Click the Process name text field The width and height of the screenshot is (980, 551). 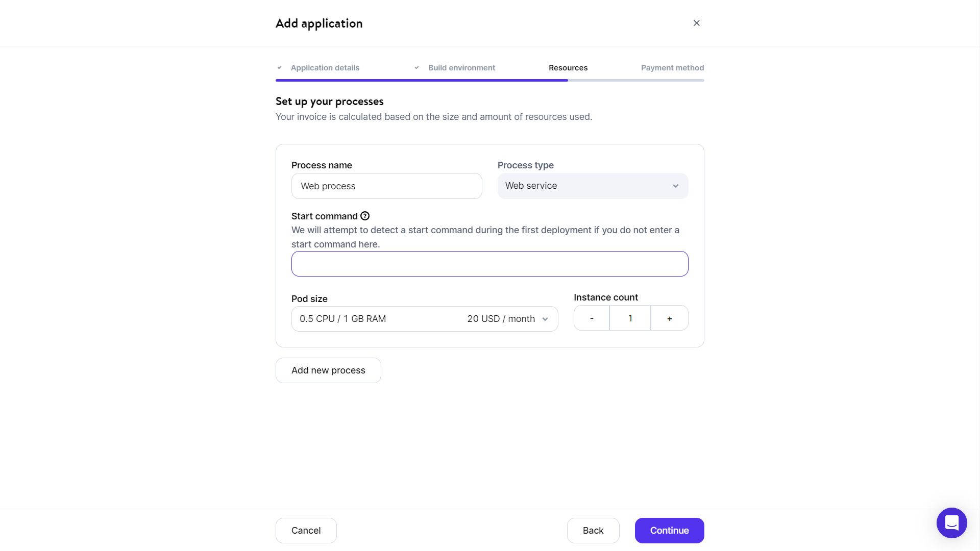386,186
